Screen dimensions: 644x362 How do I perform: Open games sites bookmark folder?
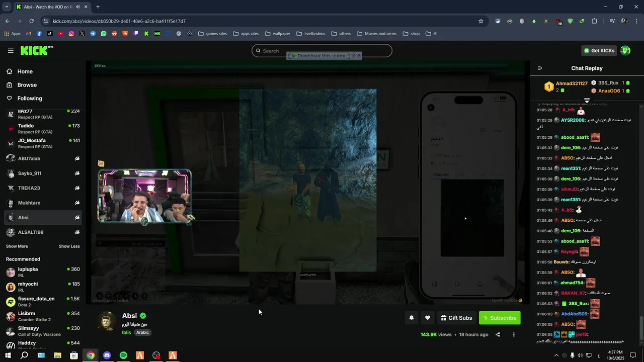212,34
